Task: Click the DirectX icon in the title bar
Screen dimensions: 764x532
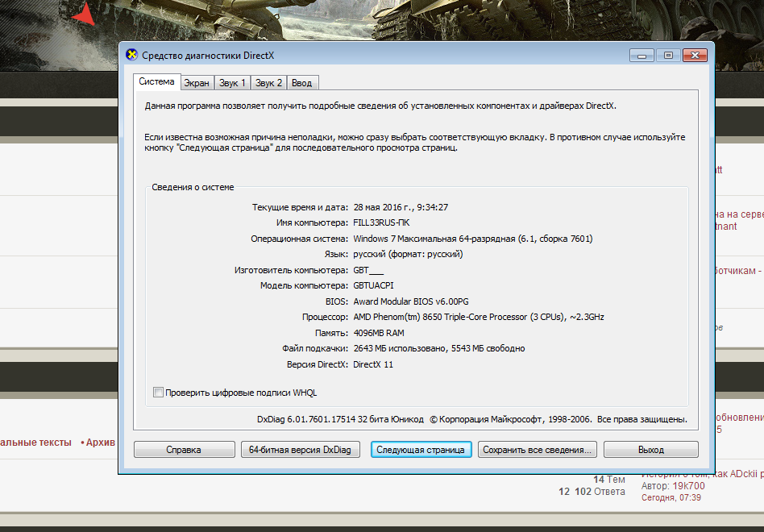Action: tap(132, 56)
